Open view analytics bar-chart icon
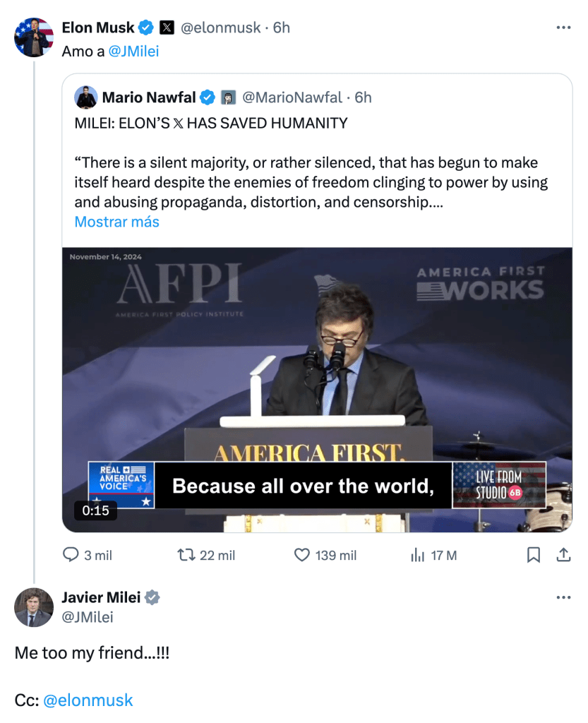The image size is (588, 723). click(417, 555)
